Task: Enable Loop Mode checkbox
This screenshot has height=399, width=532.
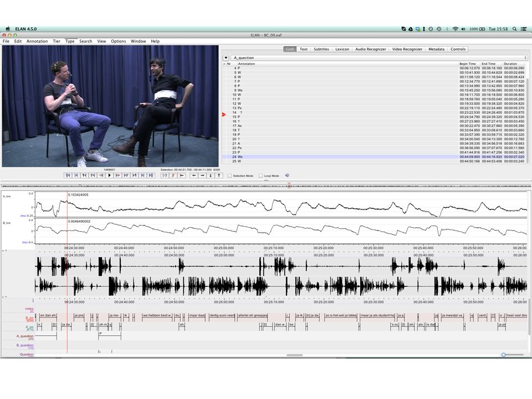Action: [x=260, y=176]
